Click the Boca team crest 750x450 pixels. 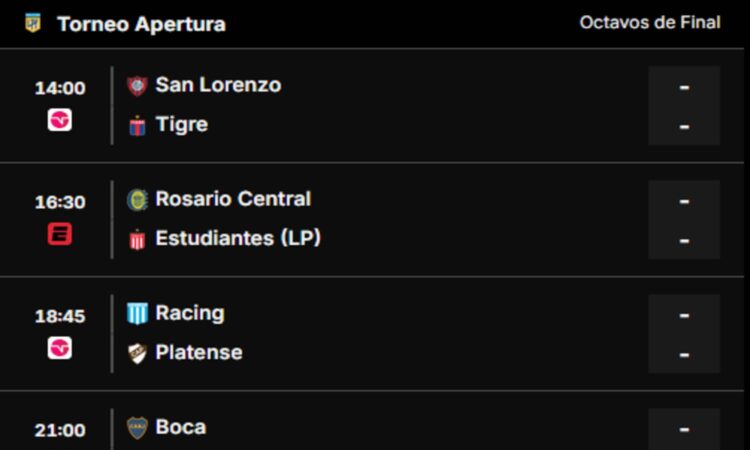[137, 428]
